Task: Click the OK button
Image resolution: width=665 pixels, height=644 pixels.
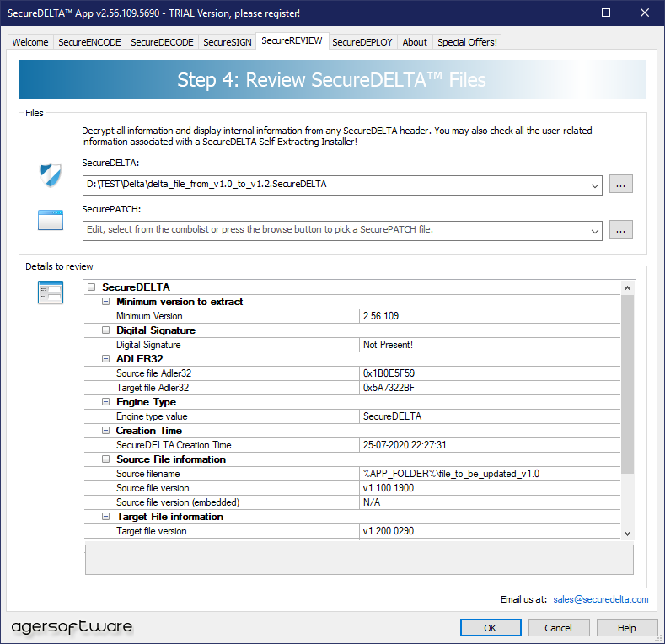Action: click(x=491, y=627)
